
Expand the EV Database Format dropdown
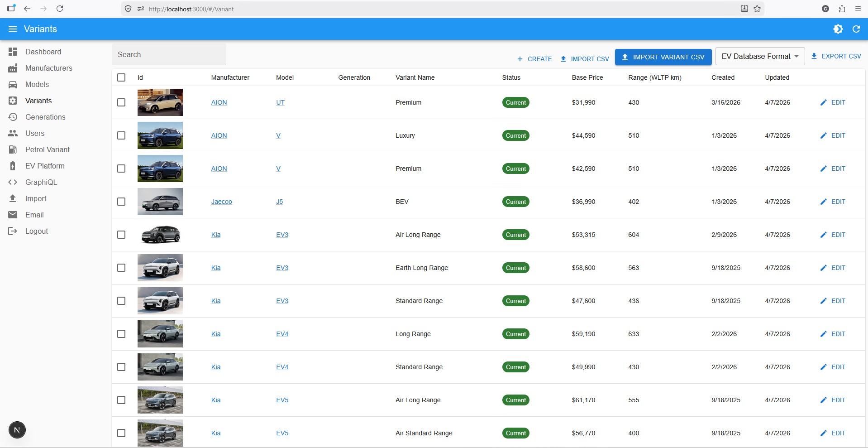click(760, 56)
